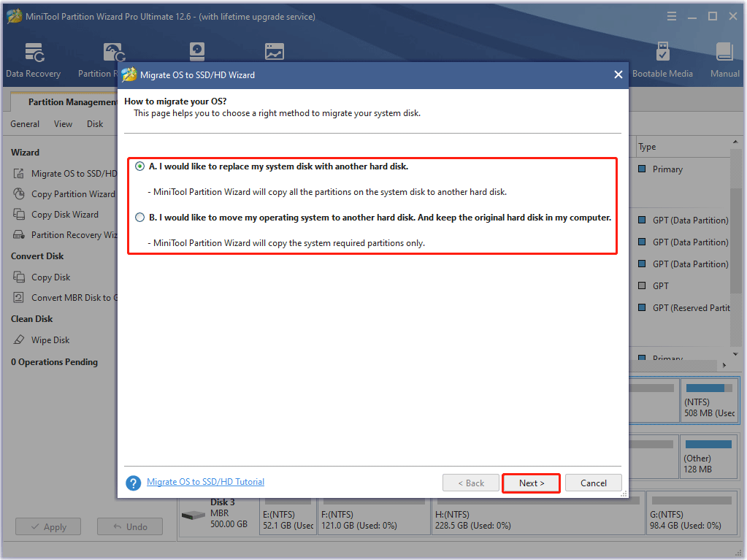Click the Convert MBR Disk icon
Screen dimensions: 747x560
18,298
